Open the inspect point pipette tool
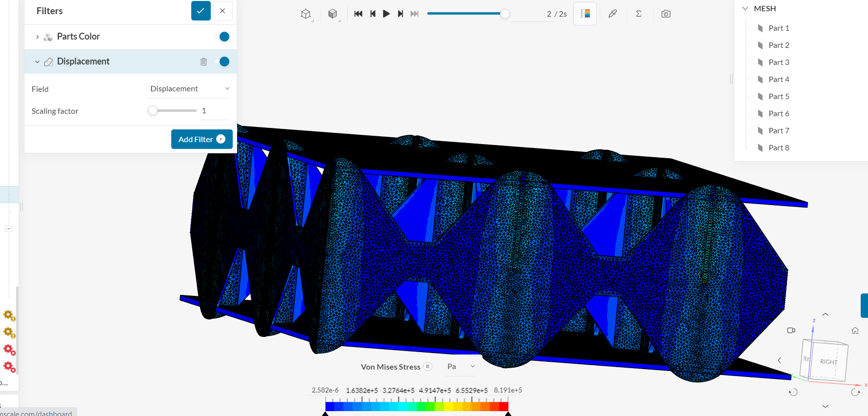This screenshot has width=868, height=416. pyautogui.click(x=612, y=14)
